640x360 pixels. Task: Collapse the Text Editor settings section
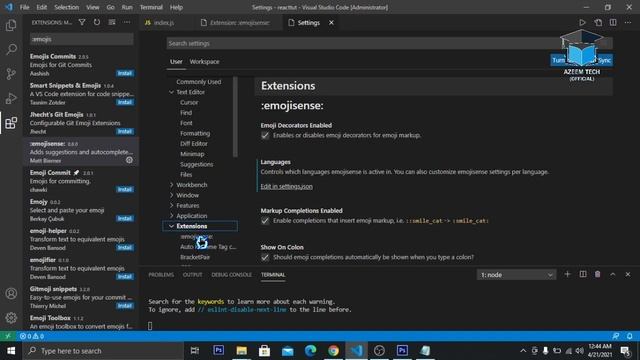click(171, 92)
